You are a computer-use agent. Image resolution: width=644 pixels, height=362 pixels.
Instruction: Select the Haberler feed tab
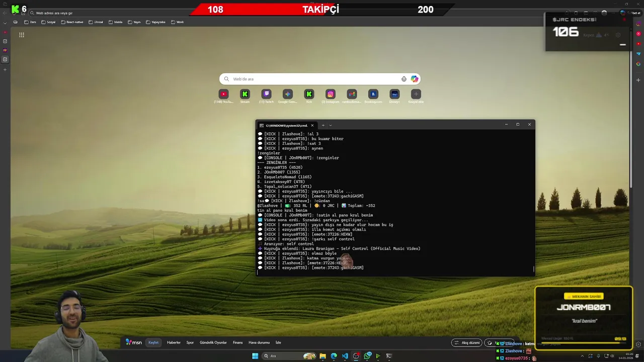click(x=174, y=342)
